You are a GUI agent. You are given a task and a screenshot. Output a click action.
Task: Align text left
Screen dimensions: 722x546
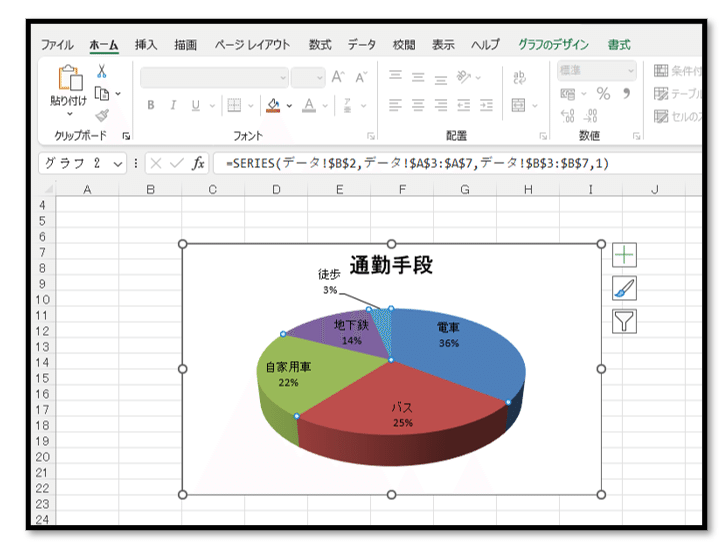click(395, 105)
